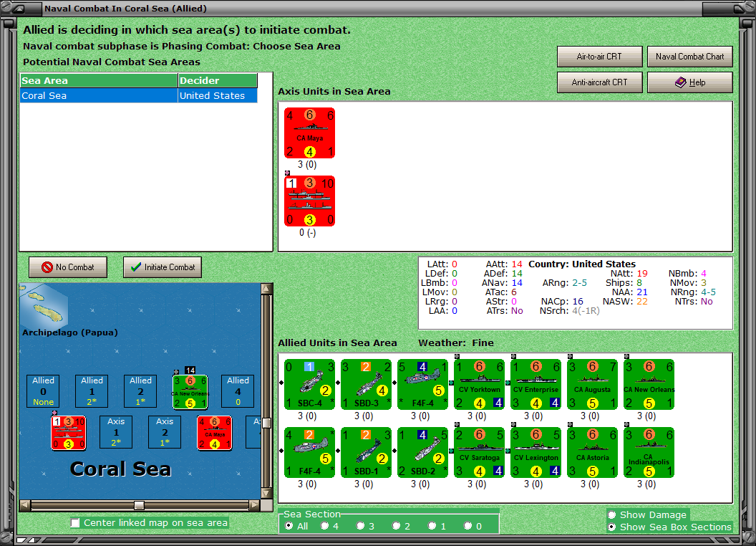This screenshot has width=756, height=546.
Task: Click map horizontal scrollbar left arrow
Action: click(25, 505)
